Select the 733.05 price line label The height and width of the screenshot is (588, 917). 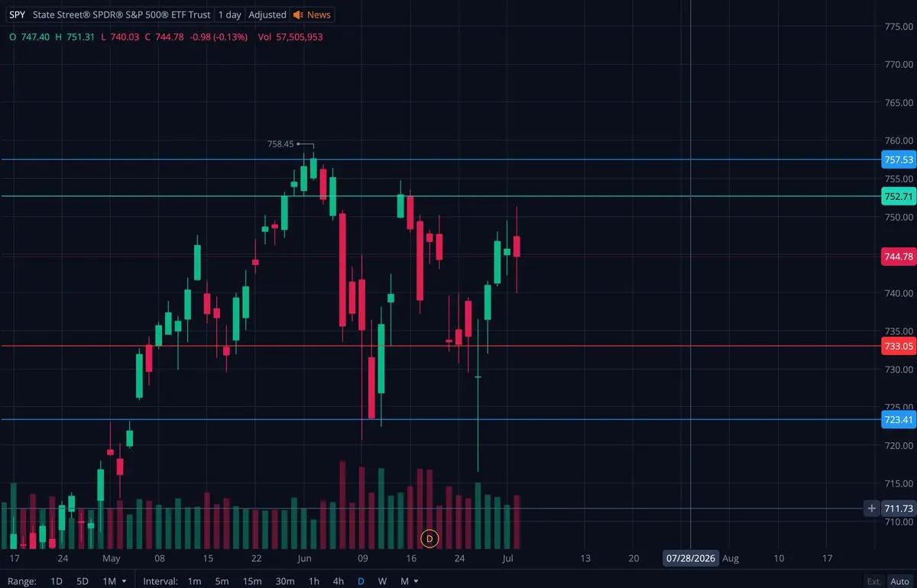coord(899,346)
